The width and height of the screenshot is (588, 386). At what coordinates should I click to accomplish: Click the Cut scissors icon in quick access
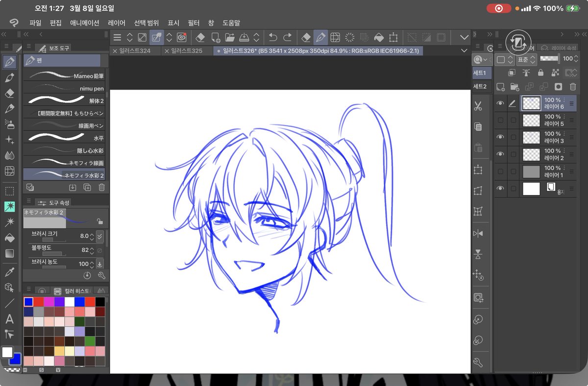tap(478, 106)
